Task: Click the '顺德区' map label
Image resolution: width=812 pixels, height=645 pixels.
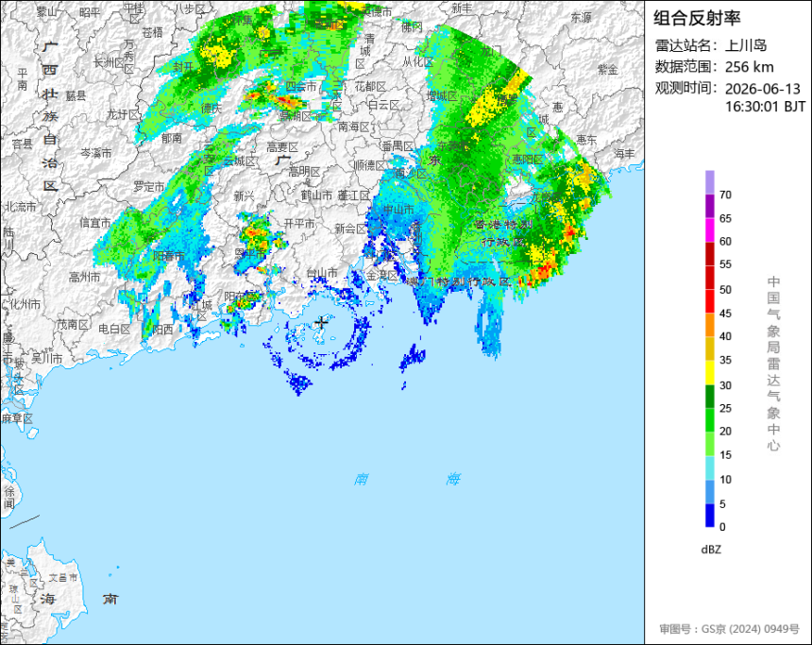Action: point(370,165)
